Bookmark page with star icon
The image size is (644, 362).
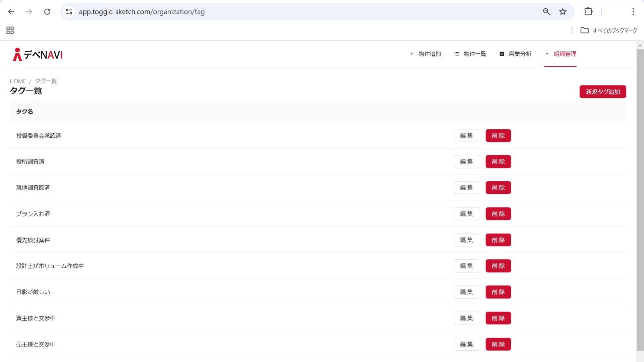(x=562, y=12)
